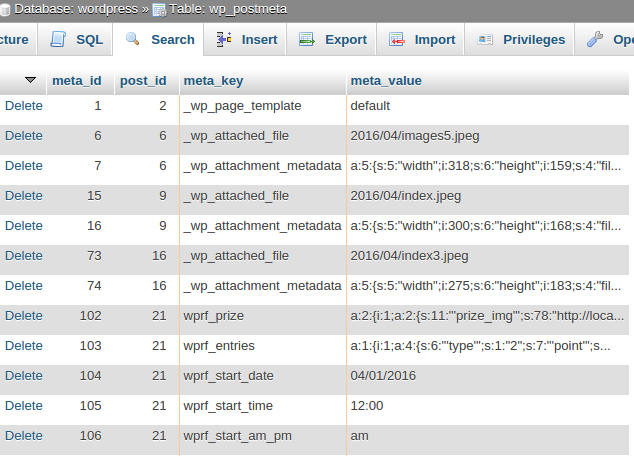
Task: Click meta_id value 102
Action: click(91, 316)
